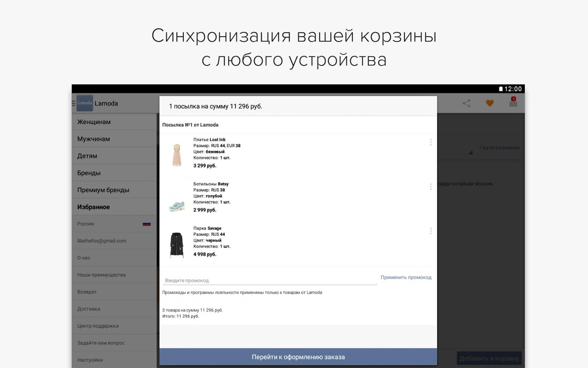
Task: Tap the battery icon in status bar
Action: [501, 89]
